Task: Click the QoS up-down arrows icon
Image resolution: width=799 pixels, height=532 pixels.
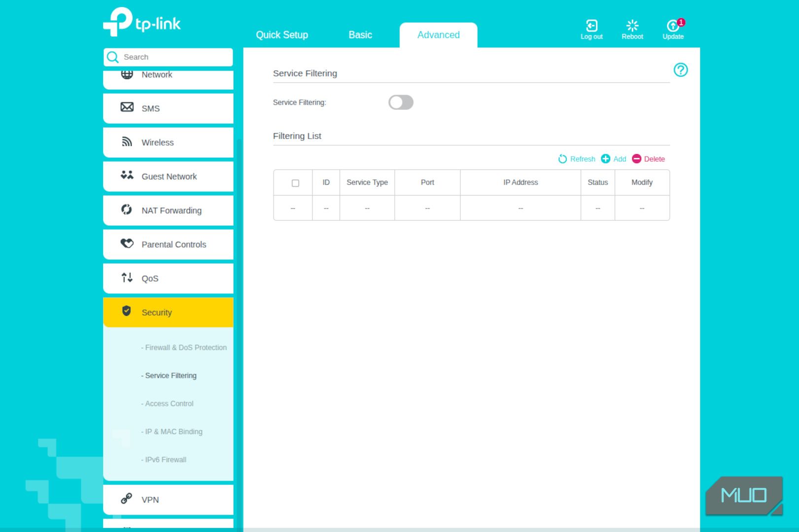Action: (x=127, y=277)
